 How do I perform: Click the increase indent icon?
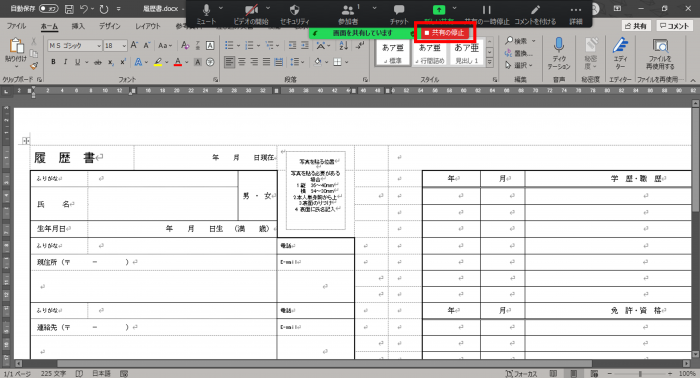(x=304, y=46)
